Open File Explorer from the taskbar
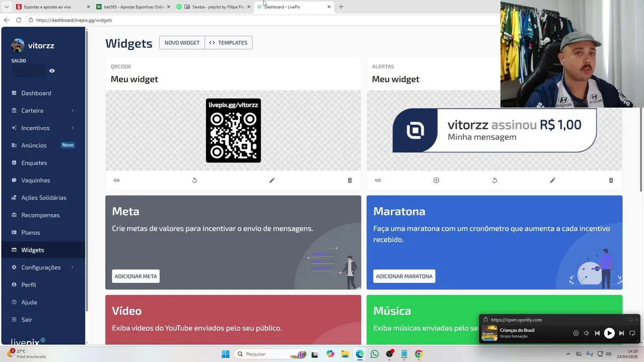The height and width of the screenshot is (362, 644). (345, 354)
